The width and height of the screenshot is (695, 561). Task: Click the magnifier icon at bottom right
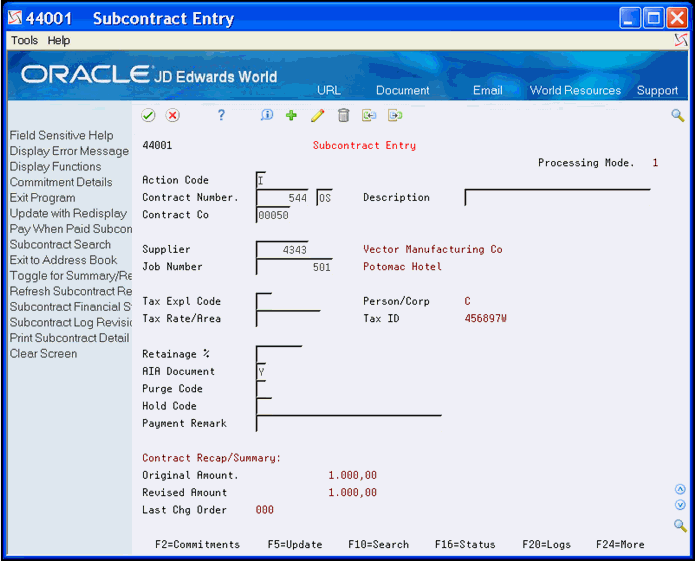pyautogui.click(x=680, y=526)
